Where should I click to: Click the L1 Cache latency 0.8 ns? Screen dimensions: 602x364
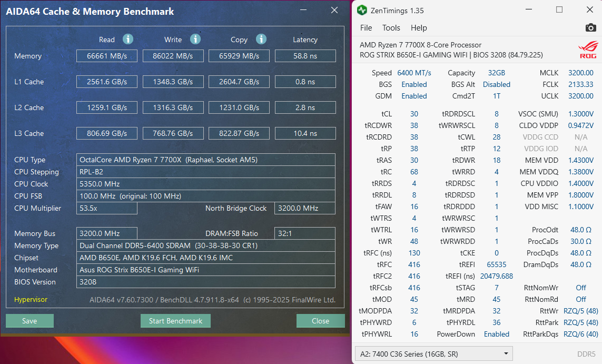305,82
